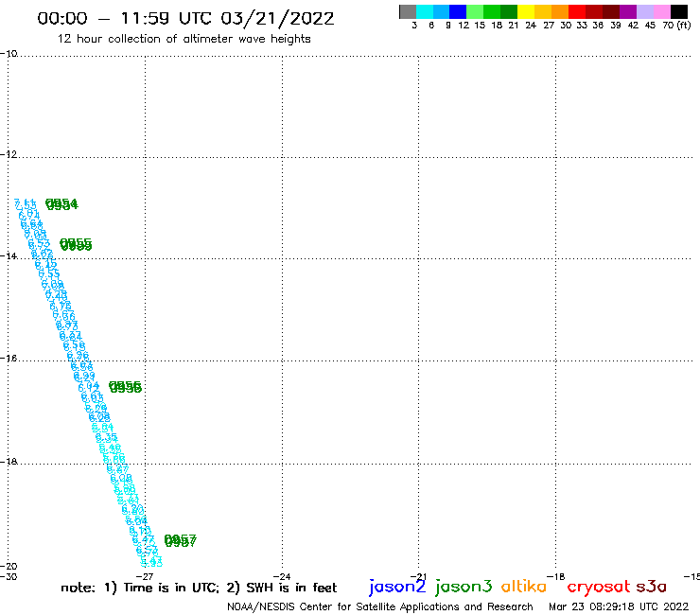Click the green 0954 time marker
This screenshot has width=700, height=615.
point(61,204)
